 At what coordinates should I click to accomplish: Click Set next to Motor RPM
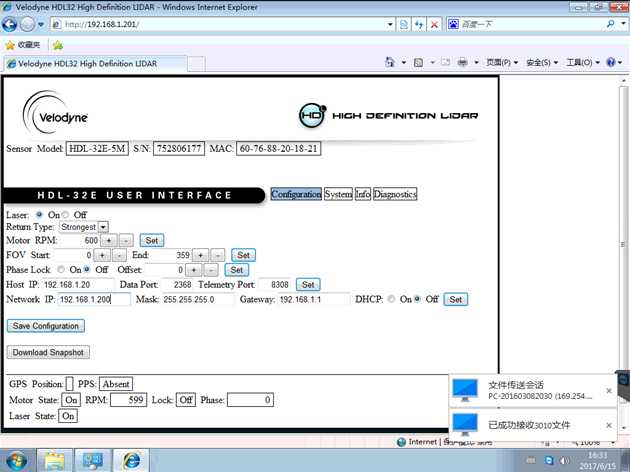click(151, 240)
